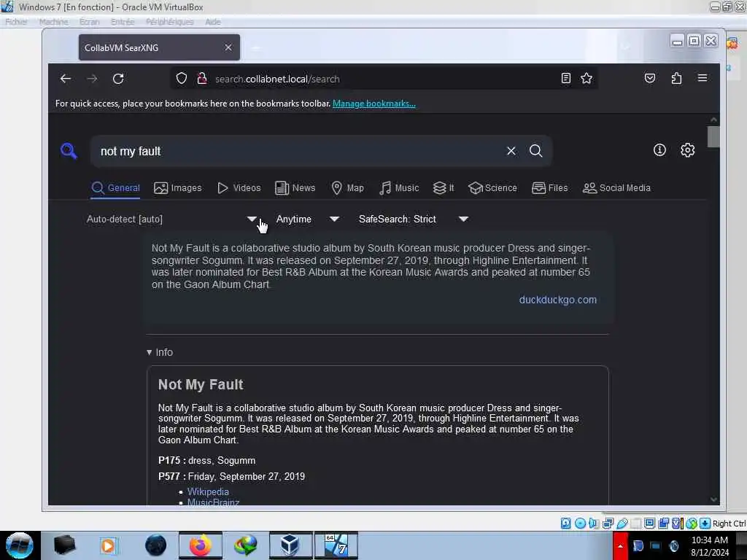Open the Auto-detect language dropdown

[171, 219]
